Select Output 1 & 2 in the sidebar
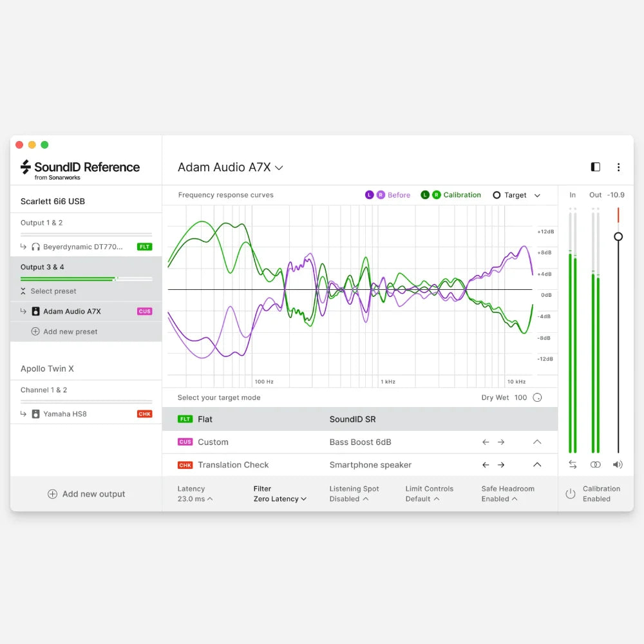The width and height of the screenshot is (644, 644). tap(43, 224)
